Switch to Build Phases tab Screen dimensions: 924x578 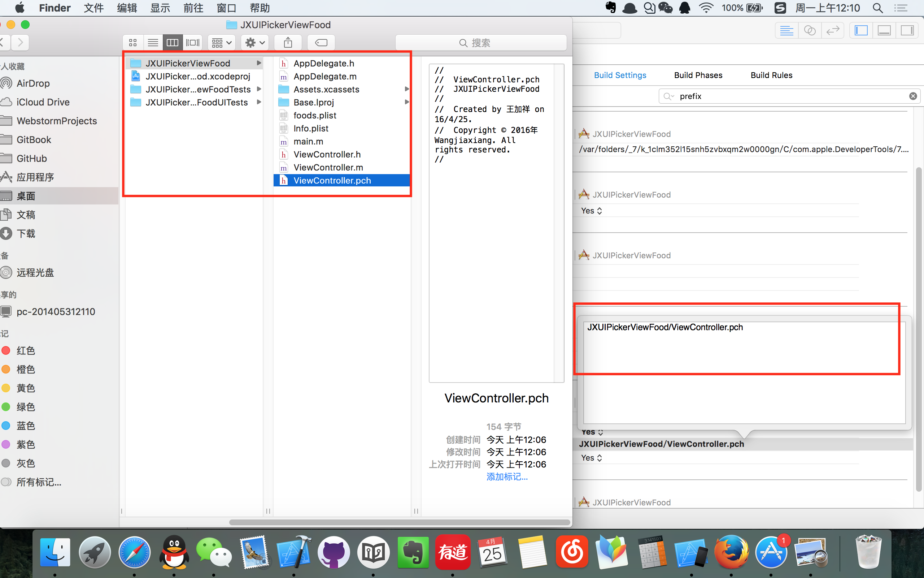698,75
